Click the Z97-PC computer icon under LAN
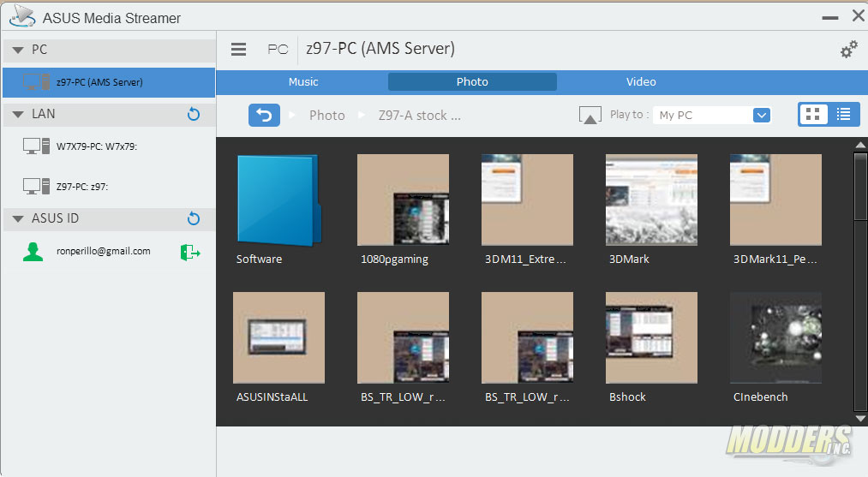 tap(36, 187)
